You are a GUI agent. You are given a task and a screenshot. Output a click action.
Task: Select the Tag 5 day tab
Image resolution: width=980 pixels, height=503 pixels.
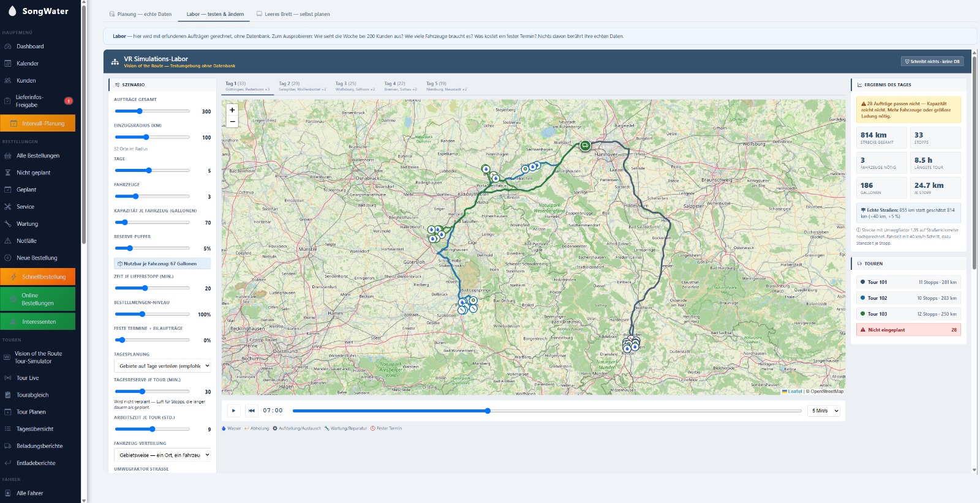coord(446,86)
